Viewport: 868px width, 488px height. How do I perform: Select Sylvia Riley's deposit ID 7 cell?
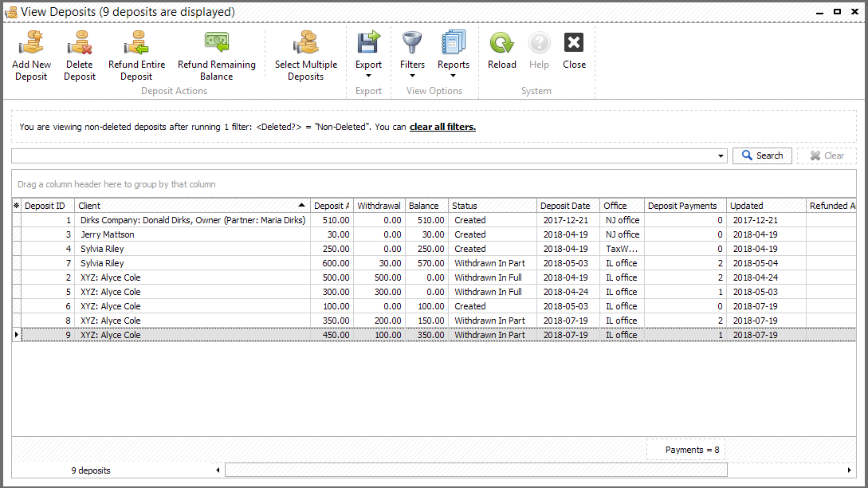coord(48,263)
